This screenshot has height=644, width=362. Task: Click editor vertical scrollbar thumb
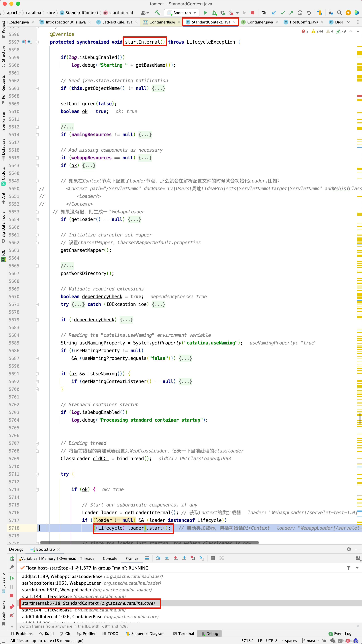coord(360,419)
